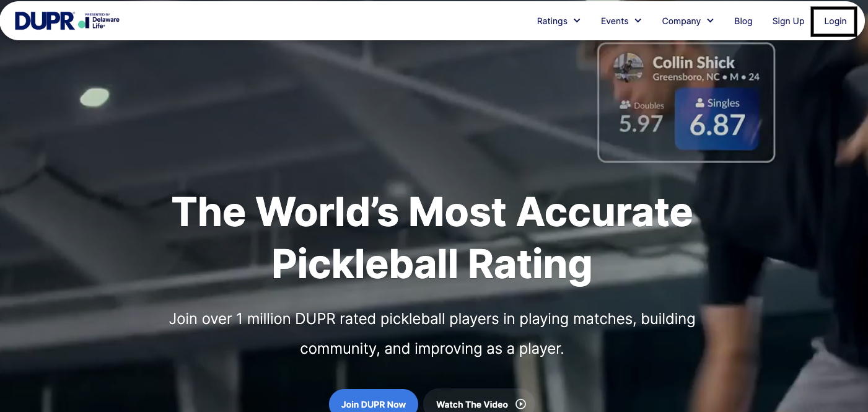
Task: Expand the Company dropdown chevron
Action: click(x=710, y=20)
